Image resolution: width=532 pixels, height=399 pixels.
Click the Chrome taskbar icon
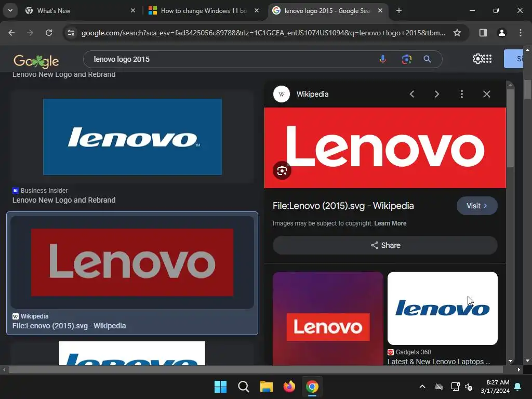point(312,387)
